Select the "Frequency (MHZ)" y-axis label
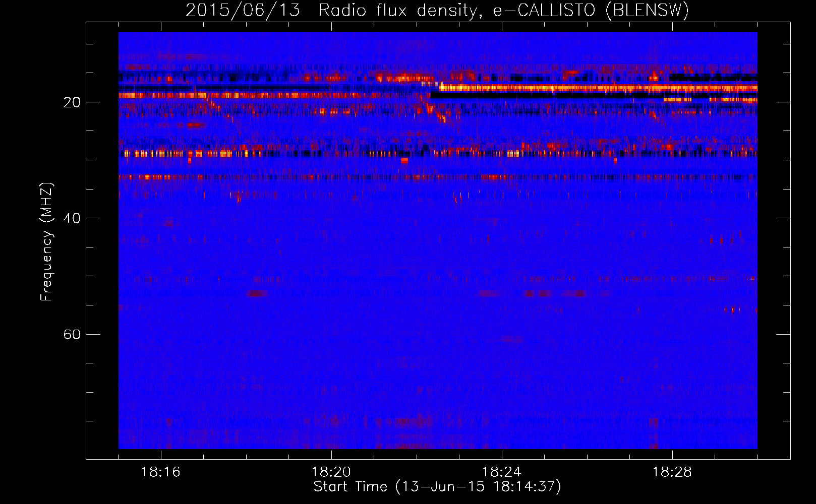Image resolution: width=816 pixels, height=504 pixels. coord(46,242)
